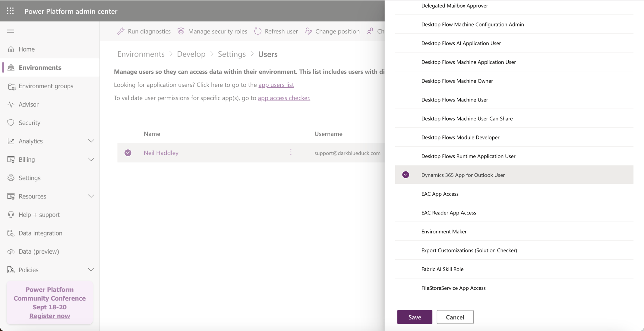
Task: Open the app access checker link
Action: tap(284, 98)
